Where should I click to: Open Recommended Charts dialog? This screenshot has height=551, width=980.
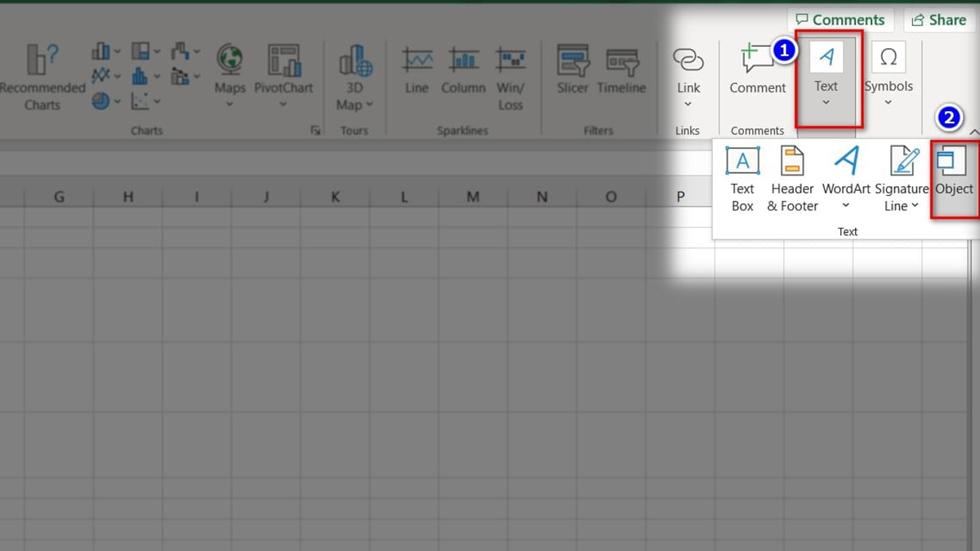point(41,78)
